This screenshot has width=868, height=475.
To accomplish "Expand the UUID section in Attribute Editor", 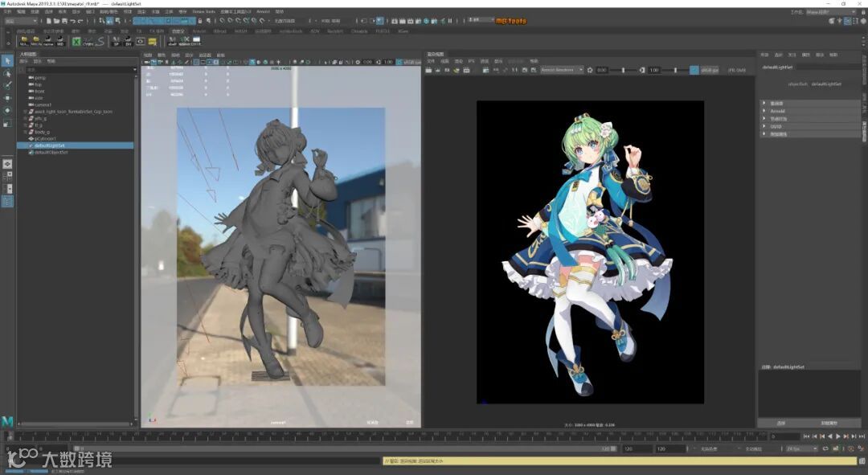I will pyautogui.click(x=764, y=126).
